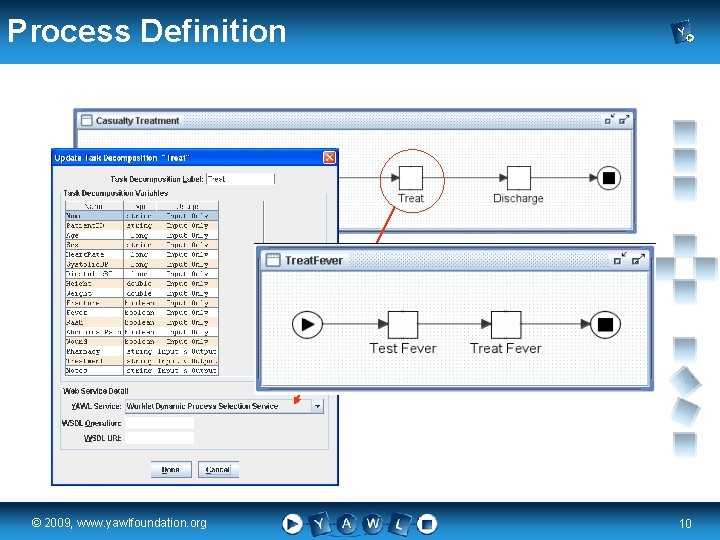Select the Pharmacy variable row

pos(141,351)
